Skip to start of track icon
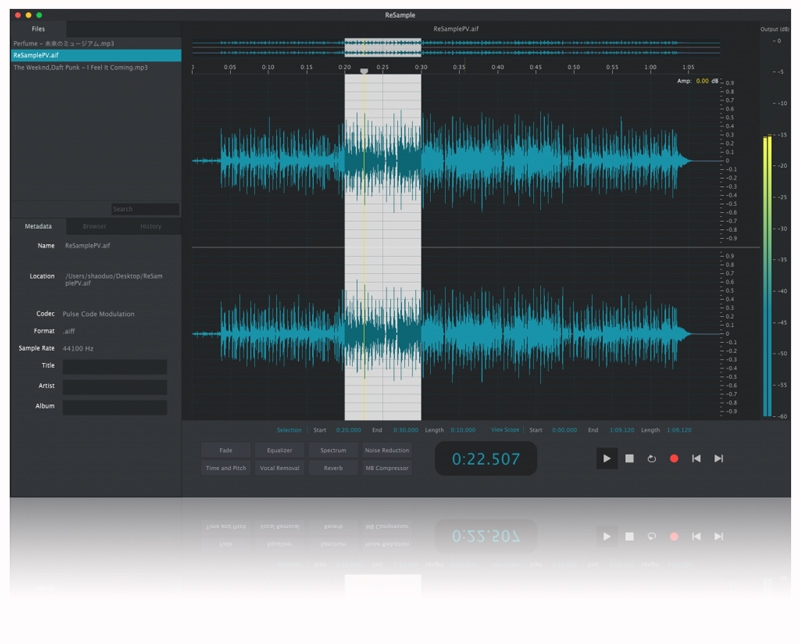The image size is (800, 644). (x=696, y=458)
